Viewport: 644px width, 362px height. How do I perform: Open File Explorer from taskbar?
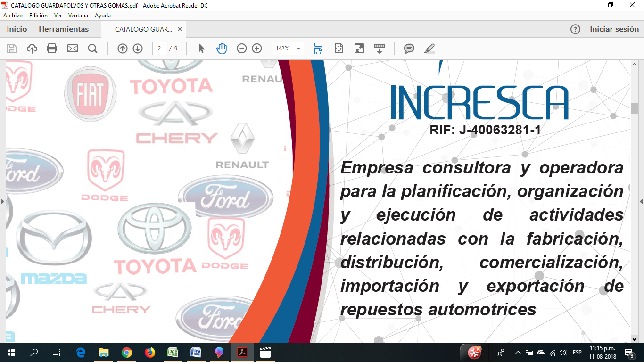tap(104, 353)
